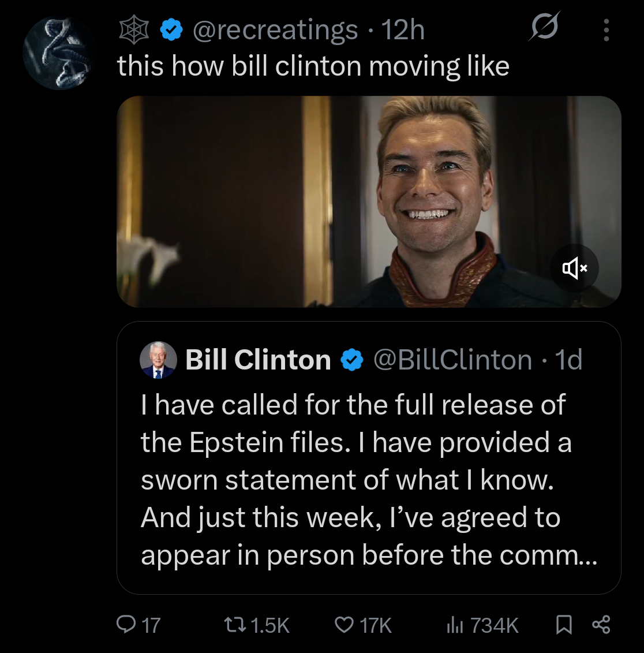The width and height of the screenshot is (644, 653).
Task: Open the poster's profile avatar
Action: point(58,53)
